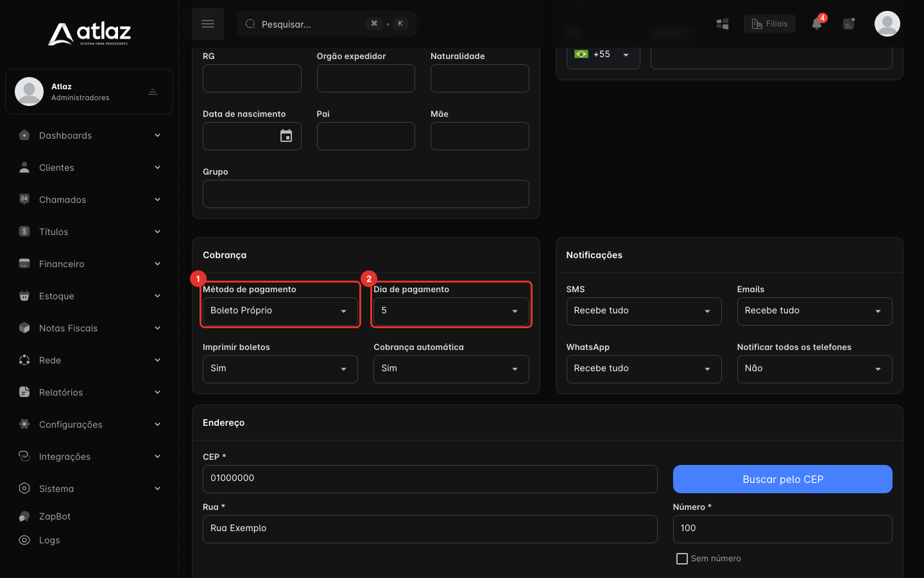Expand the Sistema menu
This screenshot has width=924, height=578.
click(89, 489)
